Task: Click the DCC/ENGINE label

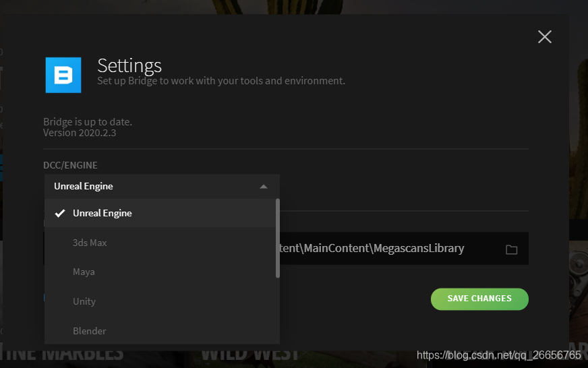Action: tap(70, 165)
